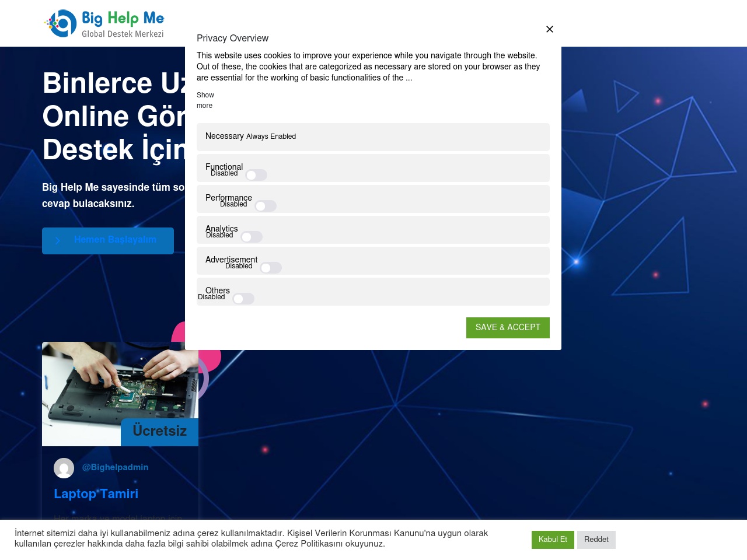
Task: Open the laptop repair thumbnail image
Action: click(120, 394)
